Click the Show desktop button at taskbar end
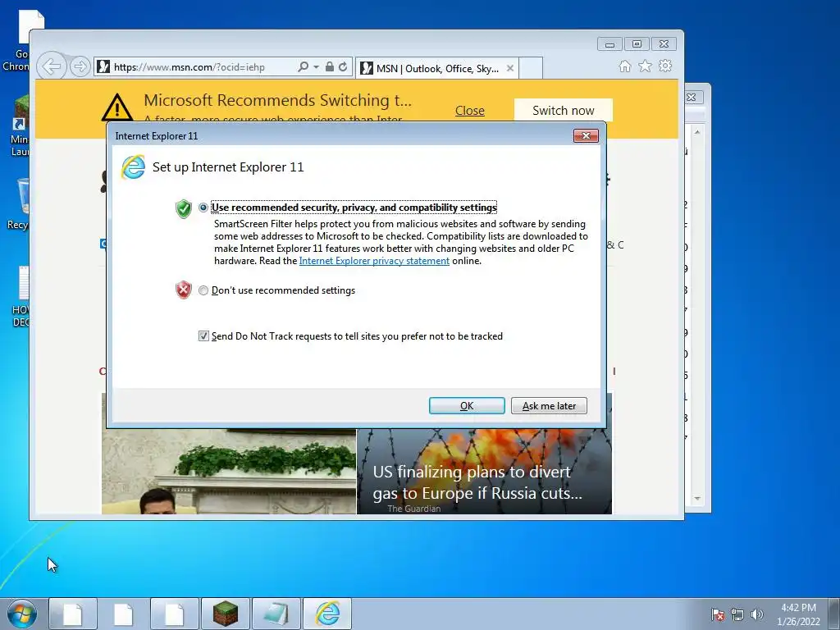 click(x=834, y=614)
